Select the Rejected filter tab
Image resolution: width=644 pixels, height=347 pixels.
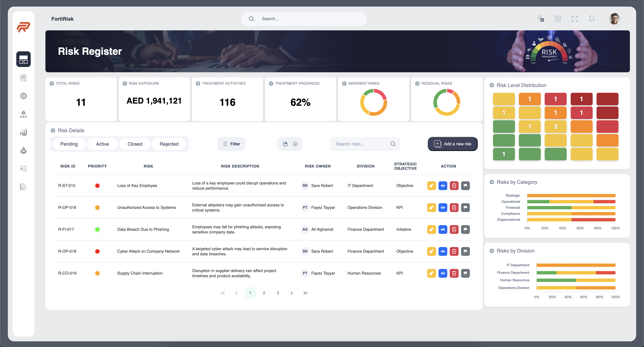tap(169, 144)
